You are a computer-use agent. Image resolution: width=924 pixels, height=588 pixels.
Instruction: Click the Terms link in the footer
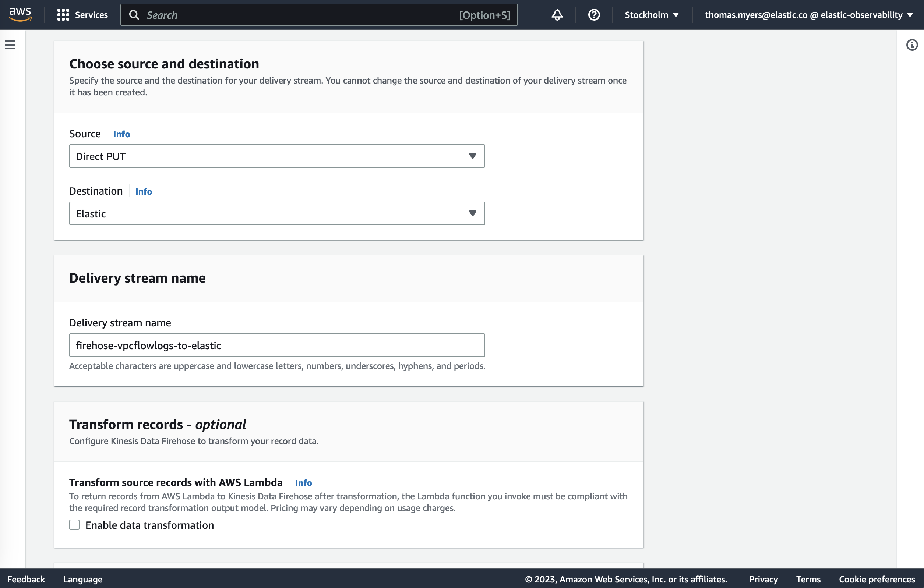tap(808, 579)
